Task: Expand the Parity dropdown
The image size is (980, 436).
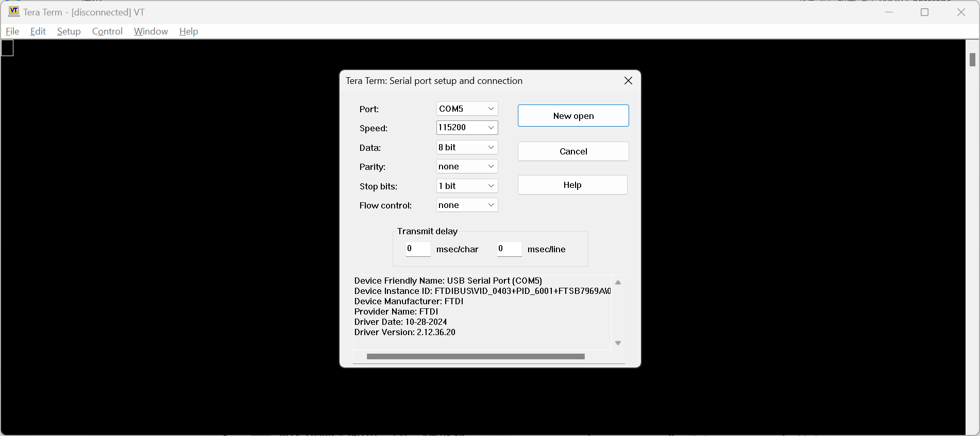Action: 467,166
